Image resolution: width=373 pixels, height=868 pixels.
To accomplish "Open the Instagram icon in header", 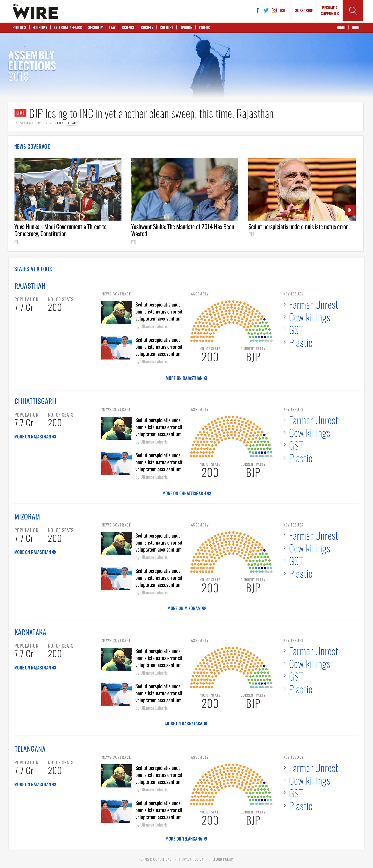I will pyautogui.click(x=274, y=10).
